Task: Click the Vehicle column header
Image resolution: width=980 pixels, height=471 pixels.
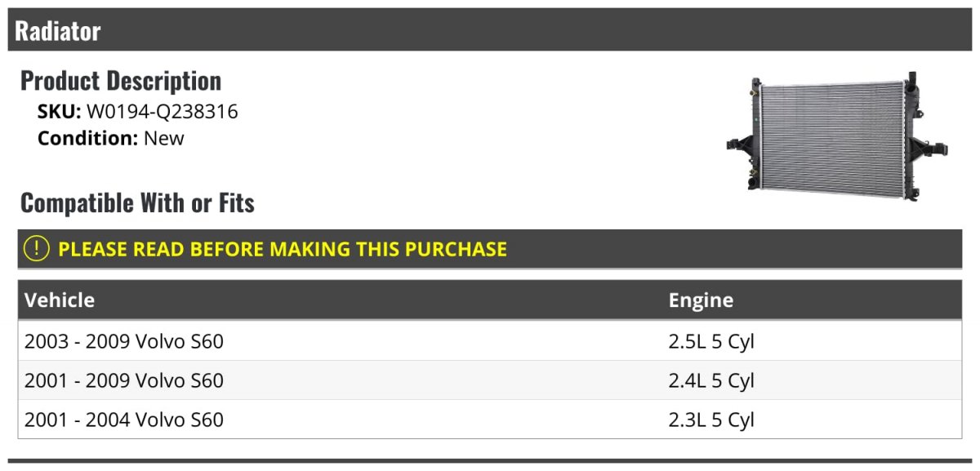Action: pyautogui.click(x=60, y=300)
